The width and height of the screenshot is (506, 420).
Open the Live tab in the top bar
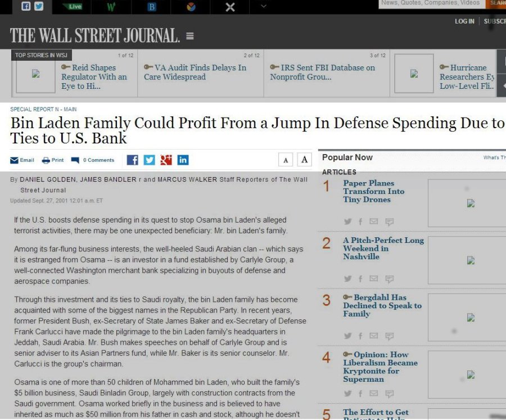(x=72, y=6)
